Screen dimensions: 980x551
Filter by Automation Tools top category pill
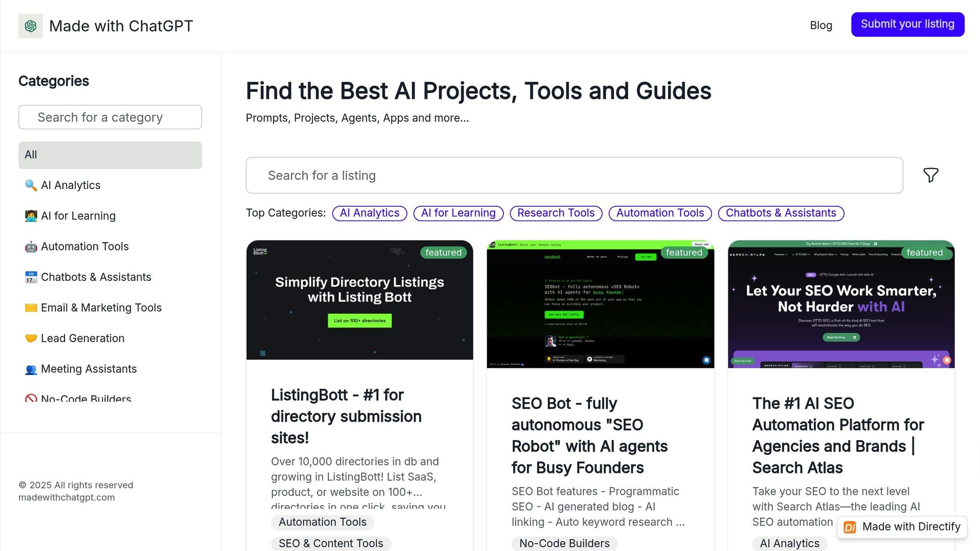click(660, 213)
